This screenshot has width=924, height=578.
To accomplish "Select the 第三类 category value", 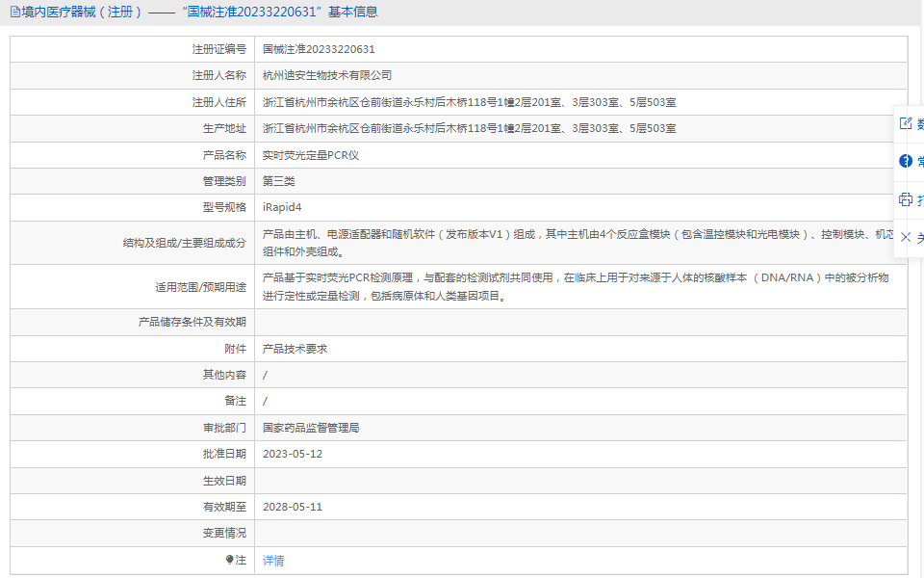I will pyautogui.click(x=279, y=182).
